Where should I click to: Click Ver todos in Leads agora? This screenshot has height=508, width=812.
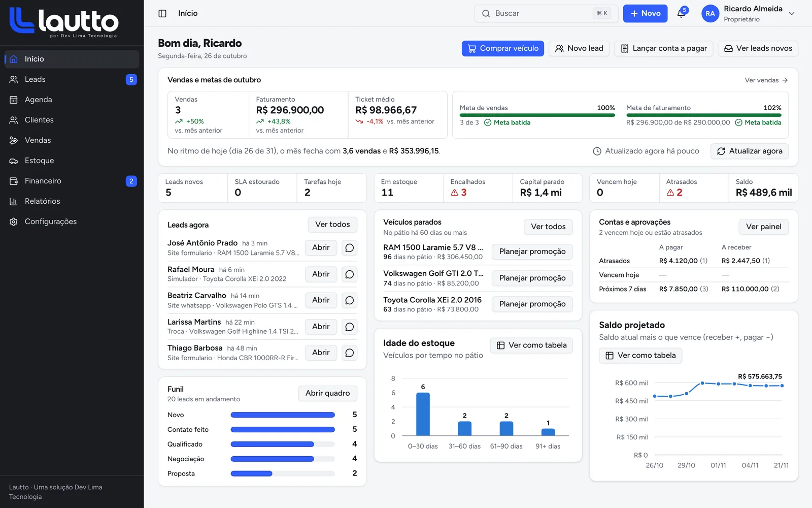332,225
